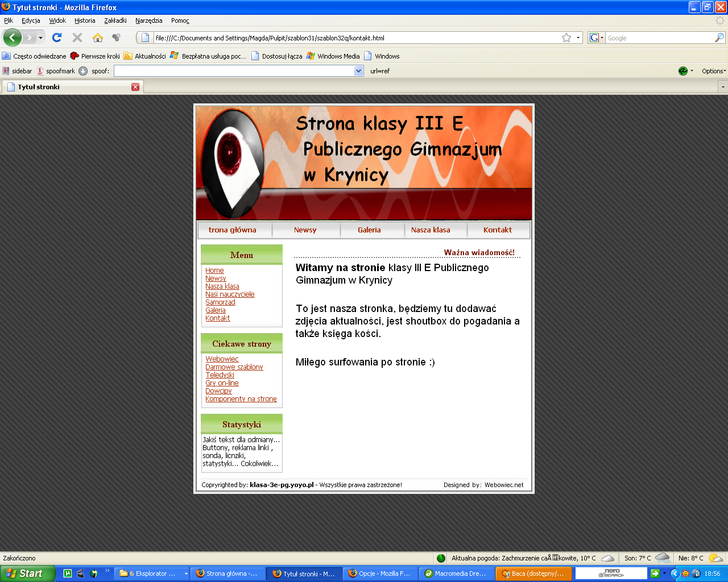Open the Darmowe szablony link

234,367
